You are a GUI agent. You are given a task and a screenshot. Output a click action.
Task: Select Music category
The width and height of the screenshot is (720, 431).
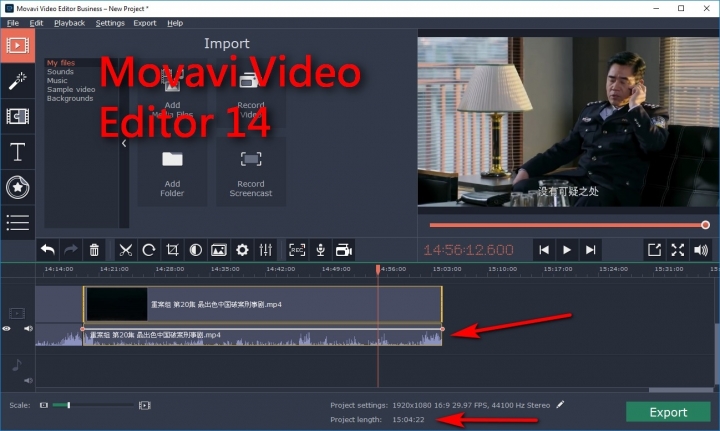[x=57, y=80]
